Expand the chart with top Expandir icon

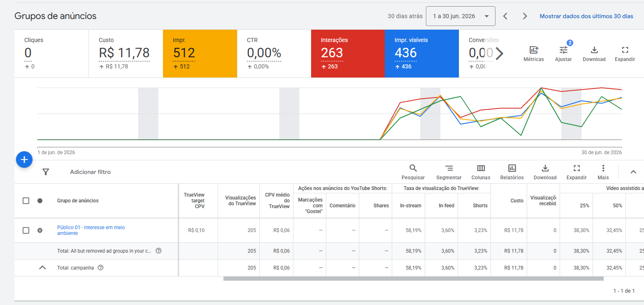coord(625,50)
